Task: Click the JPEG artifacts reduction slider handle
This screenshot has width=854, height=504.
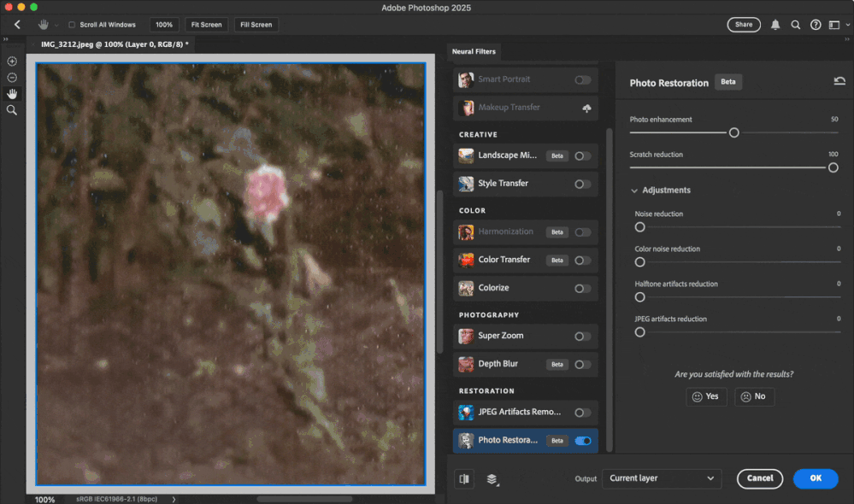Action: 640,332
